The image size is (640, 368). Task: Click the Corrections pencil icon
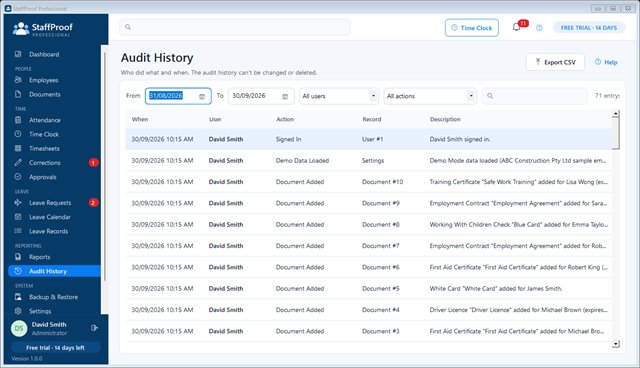click(x=18, y=162)
